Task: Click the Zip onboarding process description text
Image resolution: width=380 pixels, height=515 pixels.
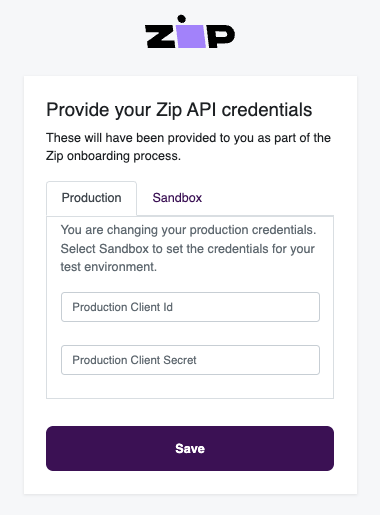Action: coord(188,147)
